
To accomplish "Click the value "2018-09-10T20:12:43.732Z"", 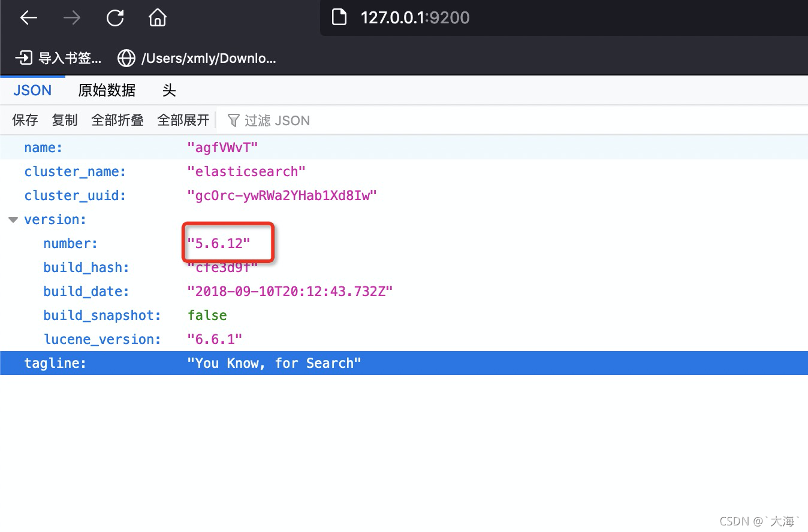I will point(290,291).
